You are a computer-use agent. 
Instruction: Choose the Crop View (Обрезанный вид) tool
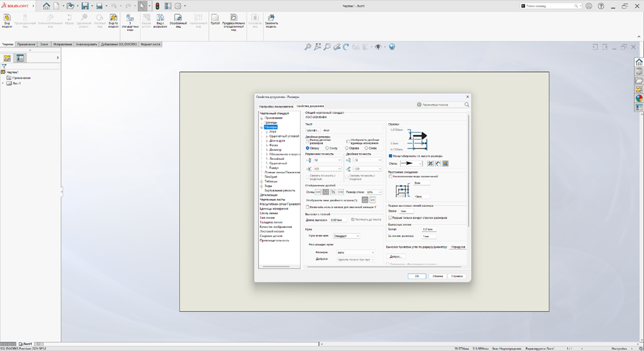point(178,21)
